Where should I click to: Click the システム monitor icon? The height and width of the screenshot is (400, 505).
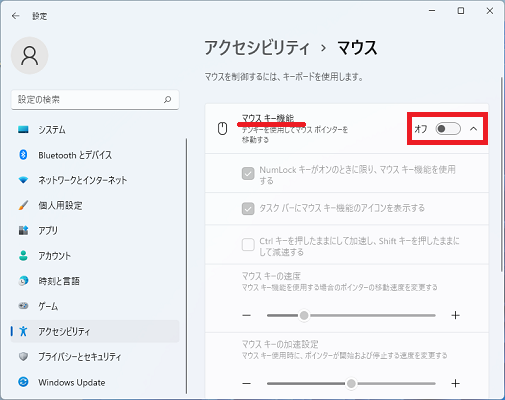(23, 129)
